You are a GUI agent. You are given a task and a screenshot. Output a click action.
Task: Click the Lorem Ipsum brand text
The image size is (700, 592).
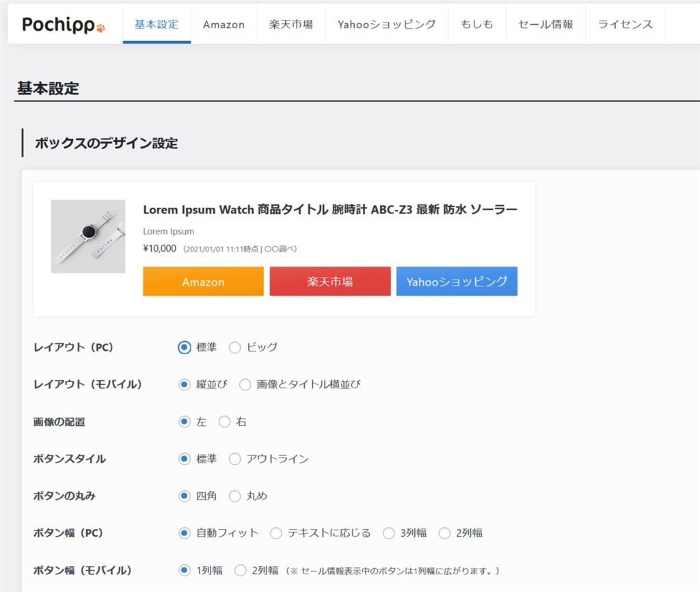[x=168, y=231]
